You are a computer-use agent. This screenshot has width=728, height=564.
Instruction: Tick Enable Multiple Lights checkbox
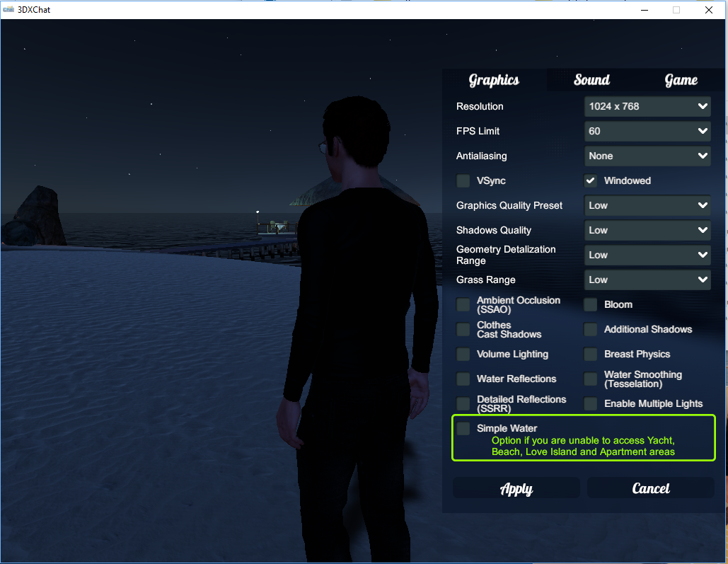pyautogui.click(x=590, y=404)
